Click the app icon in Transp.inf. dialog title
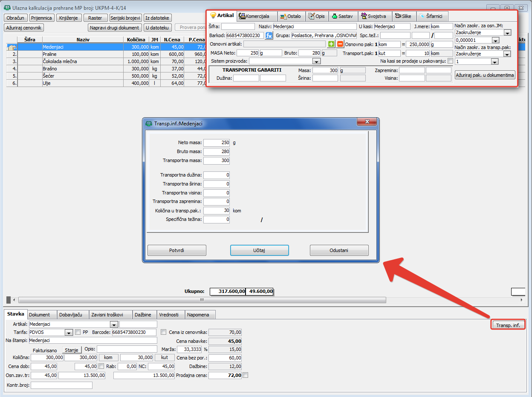This screenshot has width=532, height=397. click(x=149, y=123)
